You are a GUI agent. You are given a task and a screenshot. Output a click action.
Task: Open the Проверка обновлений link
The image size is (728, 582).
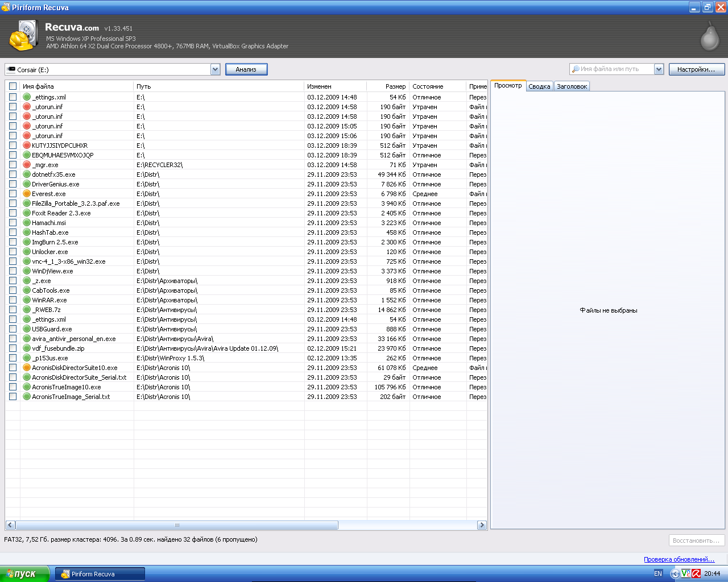pos(679,559)
